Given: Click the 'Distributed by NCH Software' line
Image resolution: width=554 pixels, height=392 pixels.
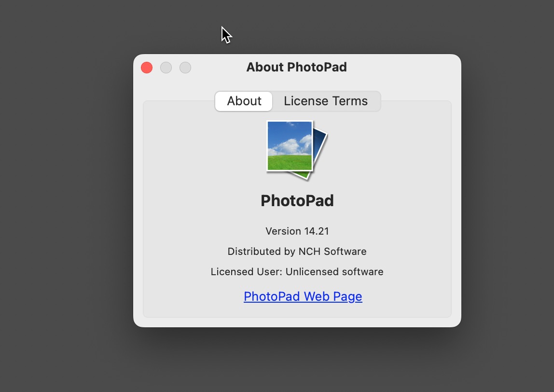Looking at the screenshot, I should (297, 252).
